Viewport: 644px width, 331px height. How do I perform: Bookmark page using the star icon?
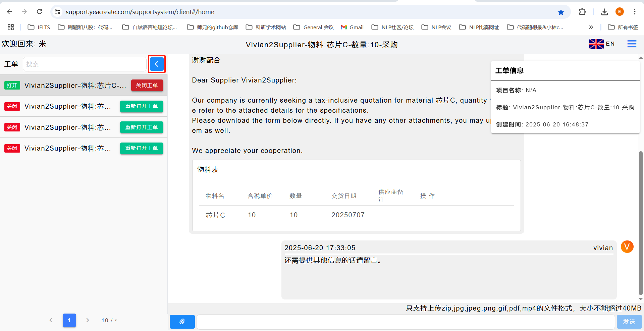pyautogui.click(x=561, y=12)
